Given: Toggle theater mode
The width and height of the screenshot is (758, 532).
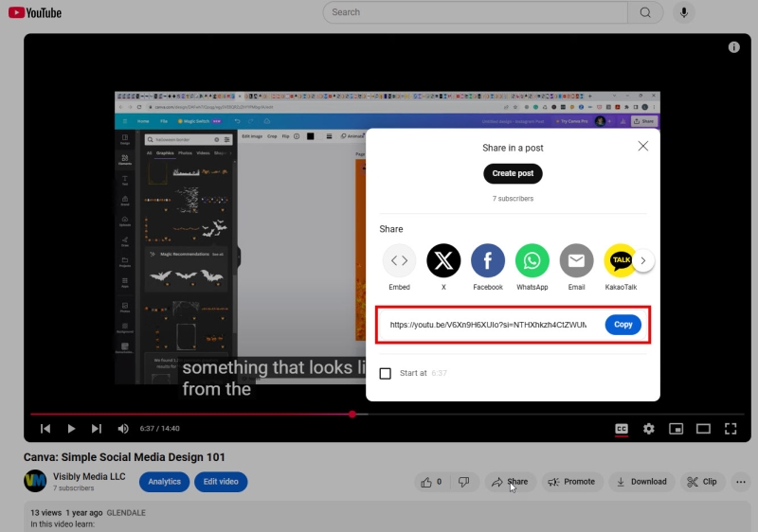Looking at the screenshot, I should (703, 428).
